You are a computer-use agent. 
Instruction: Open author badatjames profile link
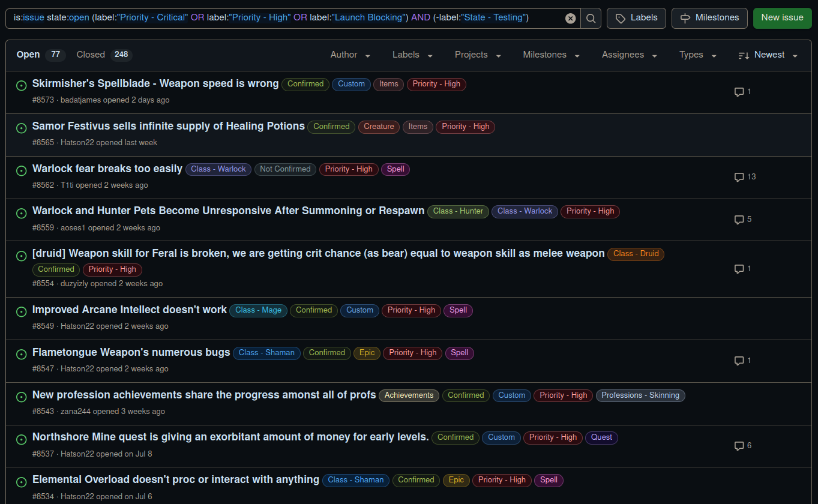tap(80, 100)
